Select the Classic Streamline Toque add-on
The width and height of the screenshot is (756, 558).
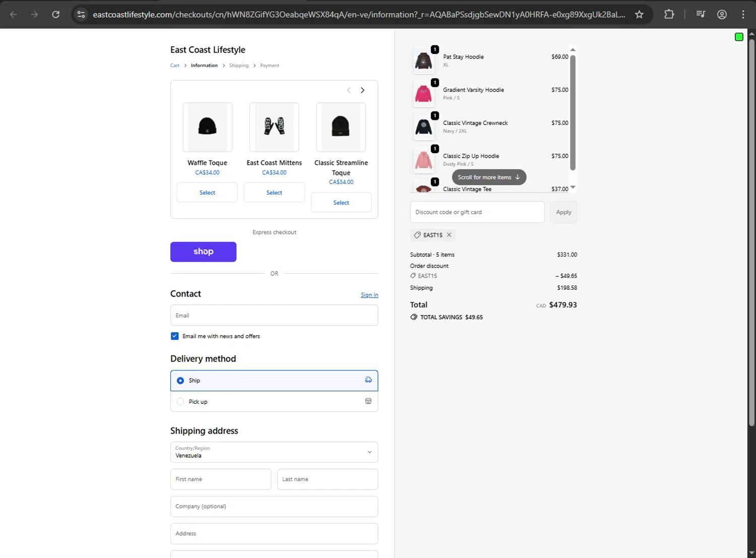pyautogui.click(x=341, y=203)
